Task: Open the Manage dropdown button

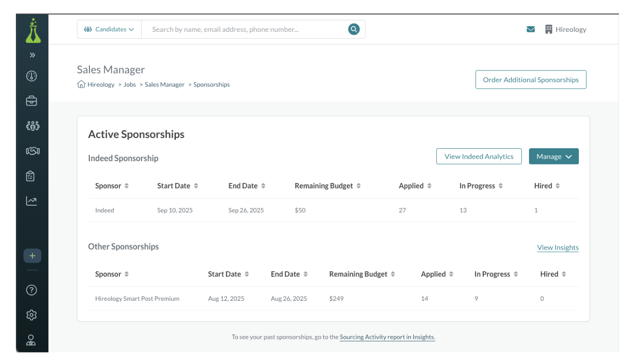Action: pyautogui.click(x=554, y=156)
